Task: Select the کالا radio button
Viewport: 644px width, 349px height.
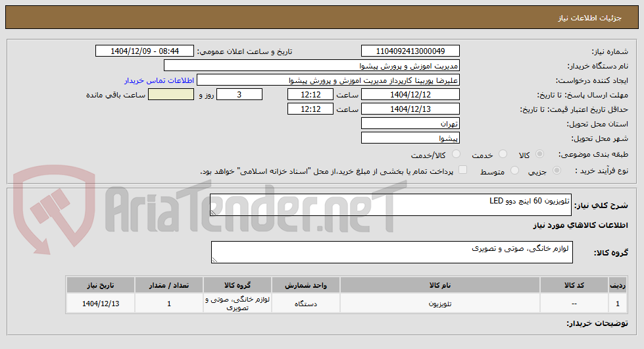Action: pos(539,154)
